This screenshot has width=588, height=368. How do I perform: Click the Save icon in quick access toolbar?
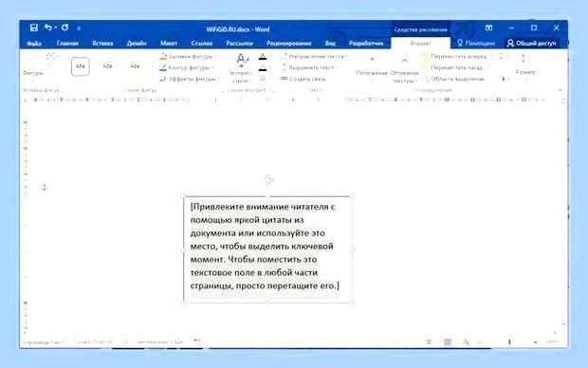click(x=34, y=28)
